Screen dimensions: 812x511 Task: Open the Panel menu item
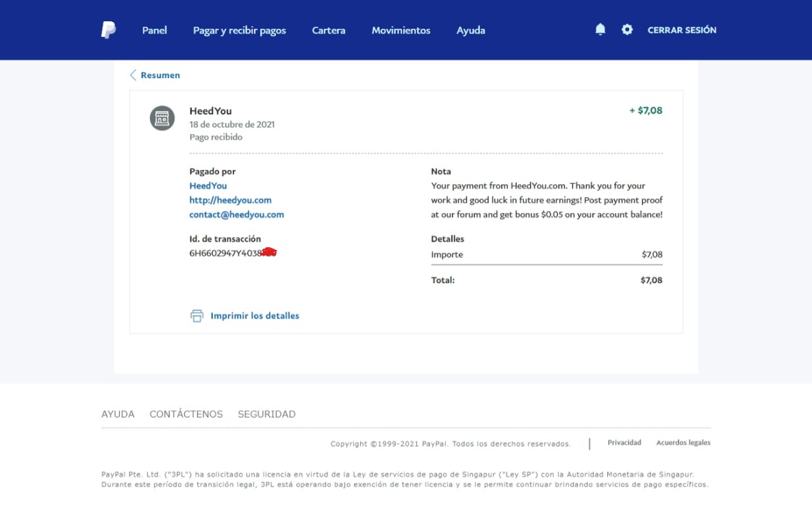pyautogui.click(x=154, y=30)
